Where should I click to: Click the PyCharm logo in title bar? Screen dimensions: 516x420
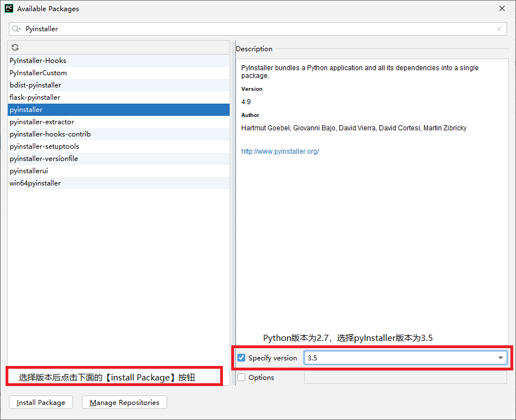9,8
